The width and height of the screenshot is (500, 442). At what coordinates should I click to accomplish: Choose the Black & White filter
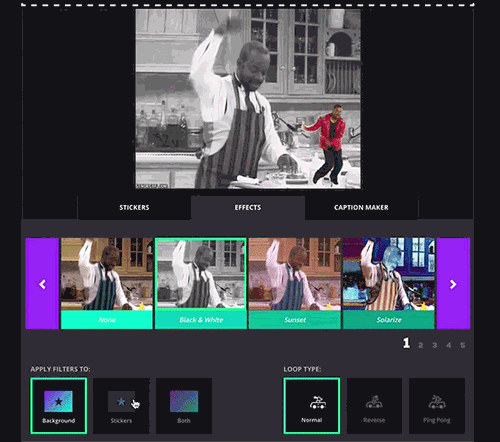pyautogui.click(x=201, y=284)
